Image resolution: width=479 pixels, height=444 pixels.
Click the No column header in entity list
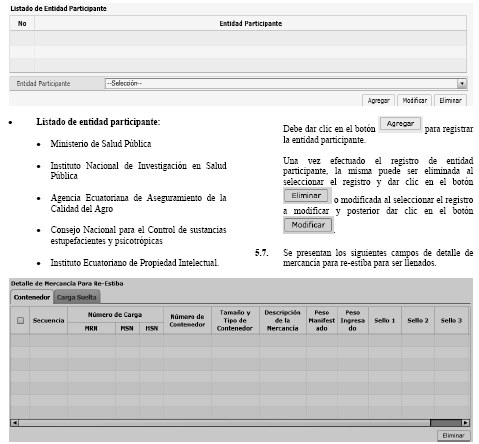point(22,24)
